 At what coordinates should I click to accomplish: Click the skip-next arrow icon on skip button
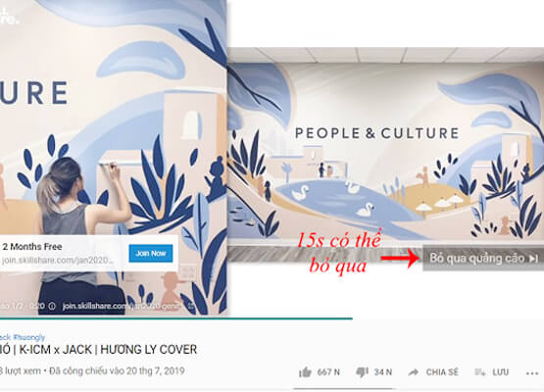click(x=533, y=259)
